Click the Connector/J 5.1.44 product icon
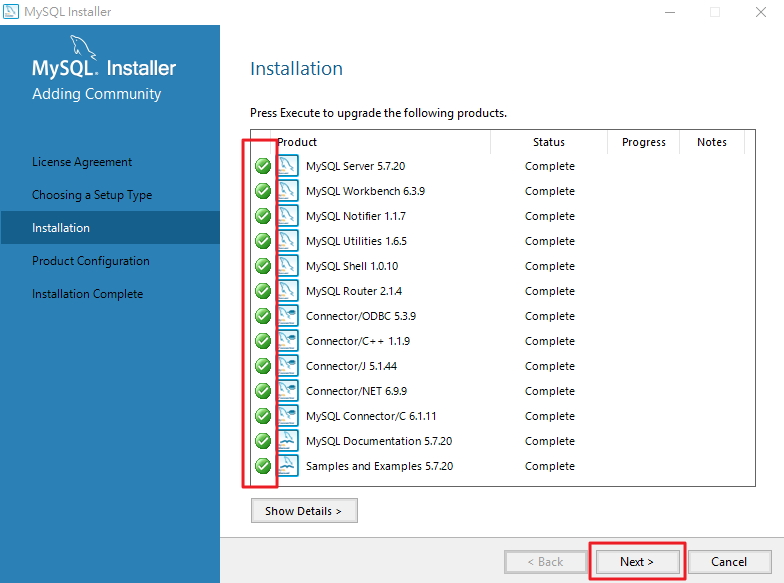 click(288, 366)
